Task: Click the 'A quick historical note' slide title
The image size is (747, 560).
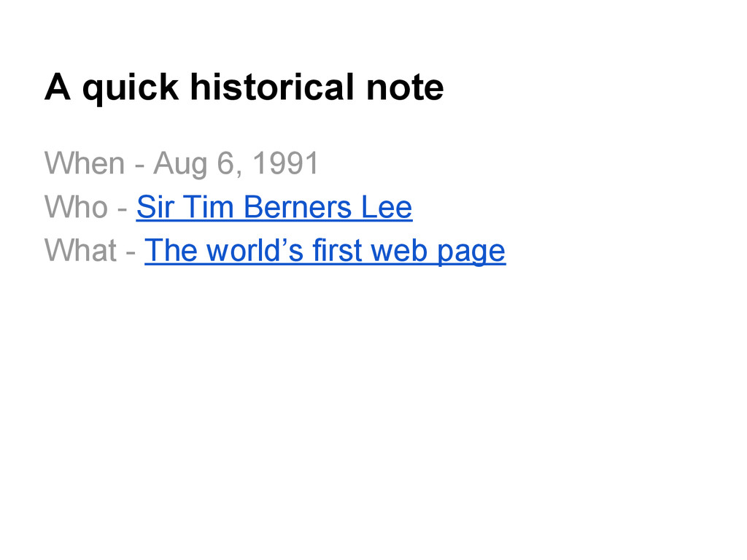Action: click(244, 87)
